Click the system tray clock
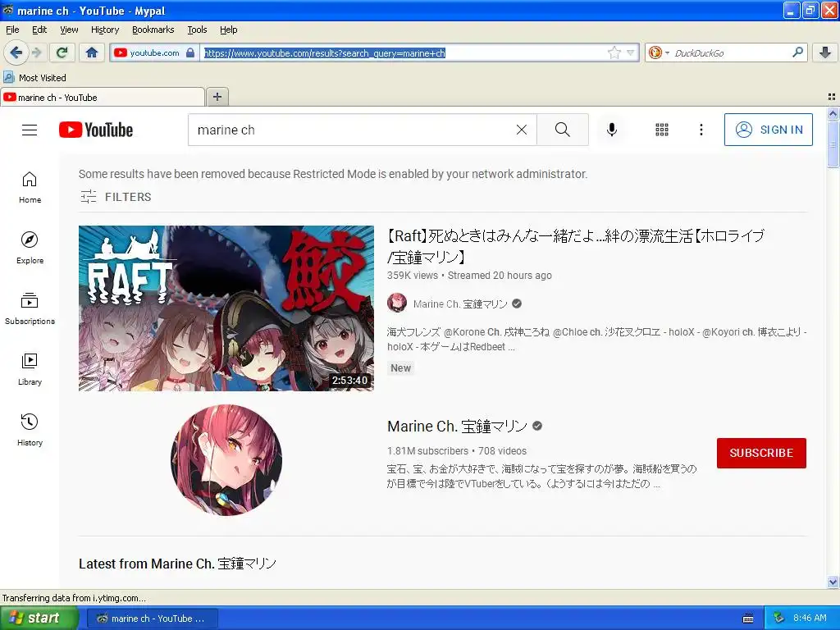This screenshot has width=840, height=630. coord(810,618)
